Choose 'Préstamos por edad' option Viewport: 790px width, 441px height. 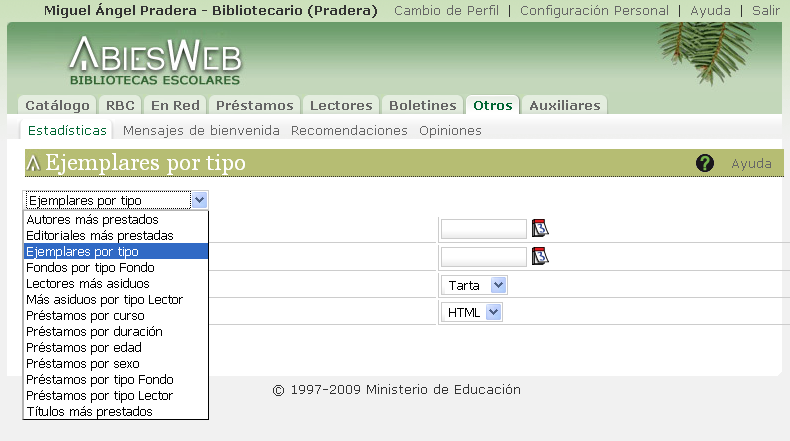point(116,348)
